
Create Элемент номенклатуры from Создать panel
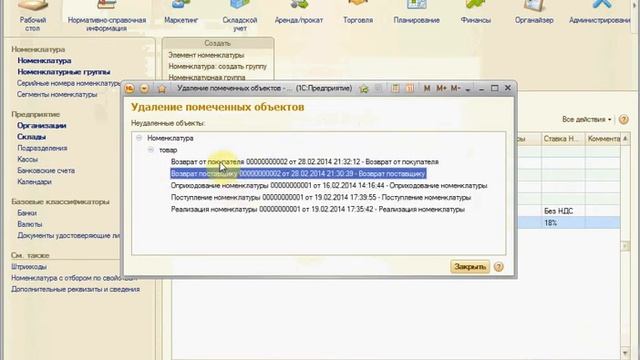point(206,55)
